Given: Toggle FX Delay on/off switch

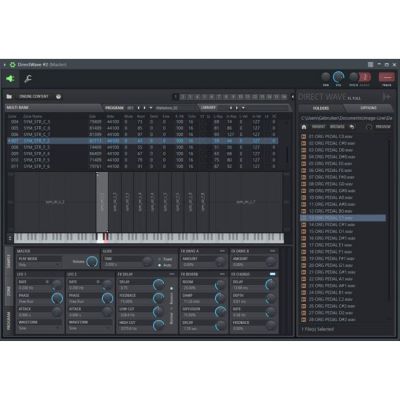Looking at the screenshot, I should click(172, 274).
